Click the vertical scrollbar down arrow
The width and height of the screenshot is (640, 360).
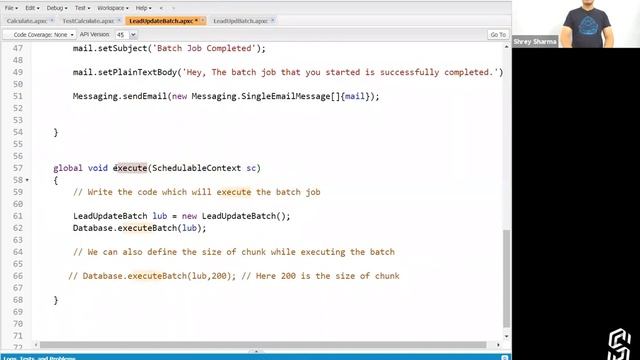pyautogui.click(x=506, y=336)
